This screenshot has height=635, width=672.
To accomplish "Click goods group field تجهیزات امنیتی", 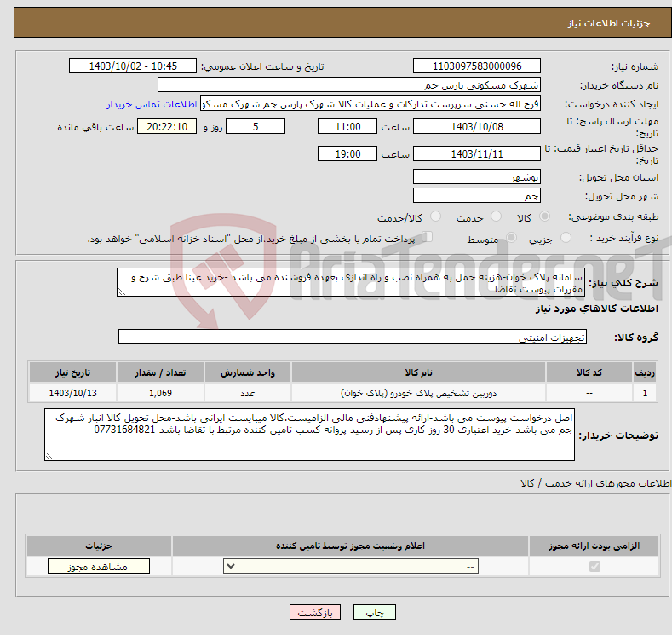I will 353,337.
